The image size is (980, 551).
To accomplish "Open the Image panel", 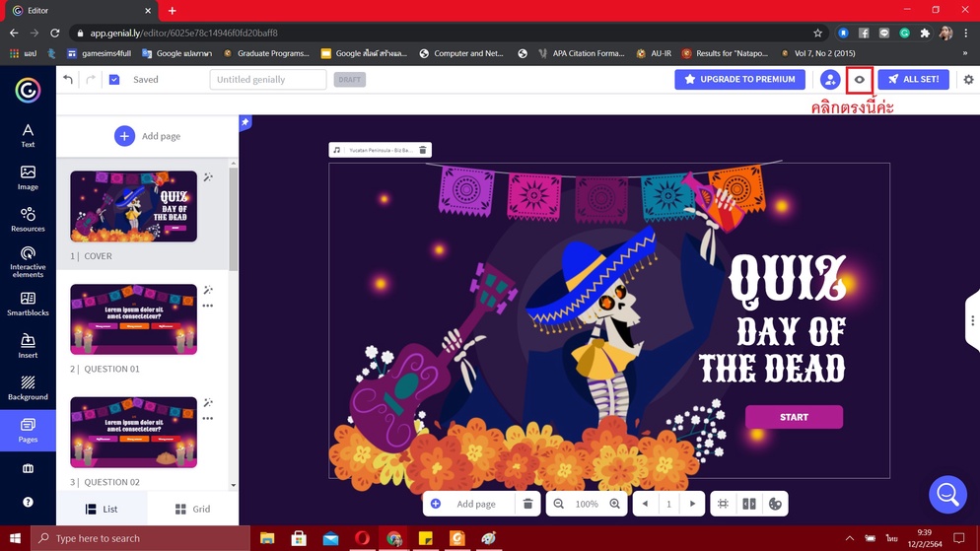I will click(x=28, y=177).
